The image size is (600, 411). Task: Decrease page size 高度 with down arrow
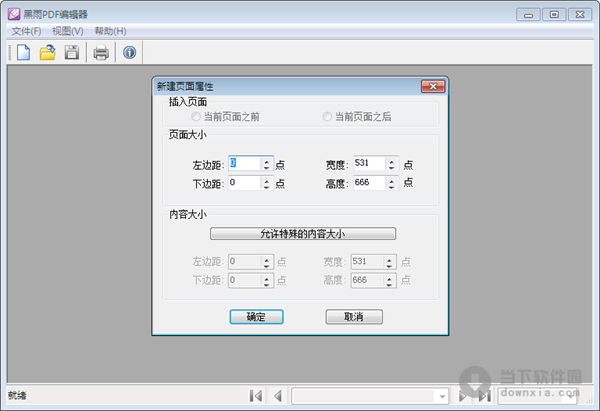[x=392, y=187]
